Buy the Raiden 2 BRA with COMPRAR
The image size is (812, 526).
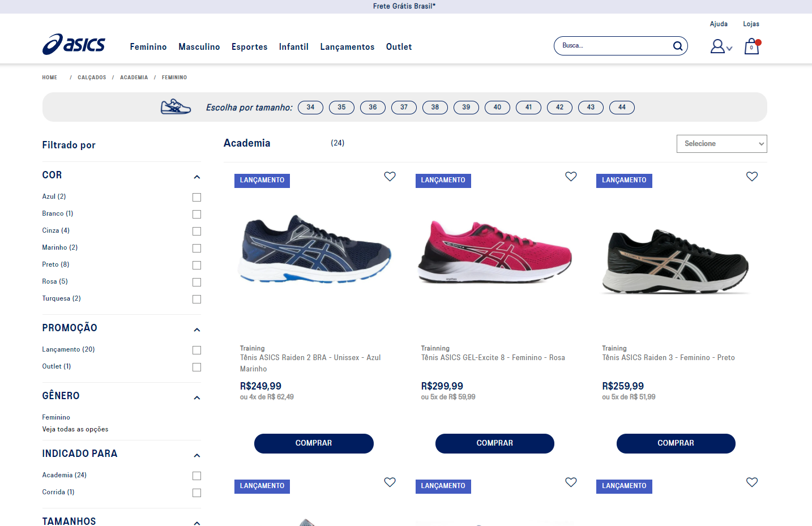[x=314, y=443]
